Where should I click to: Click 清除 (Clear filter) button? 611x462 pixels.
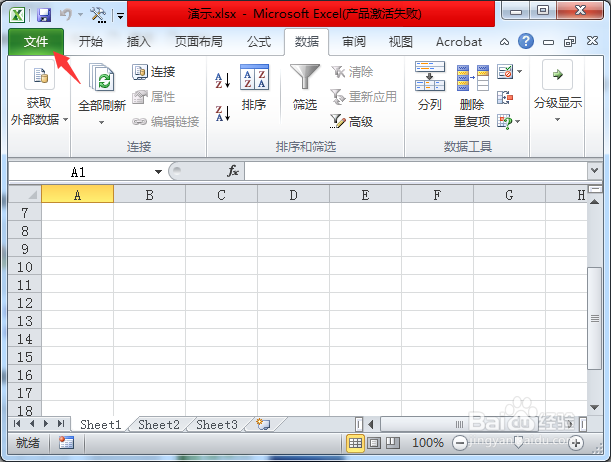pyautogui.click(x=352, y=72)
